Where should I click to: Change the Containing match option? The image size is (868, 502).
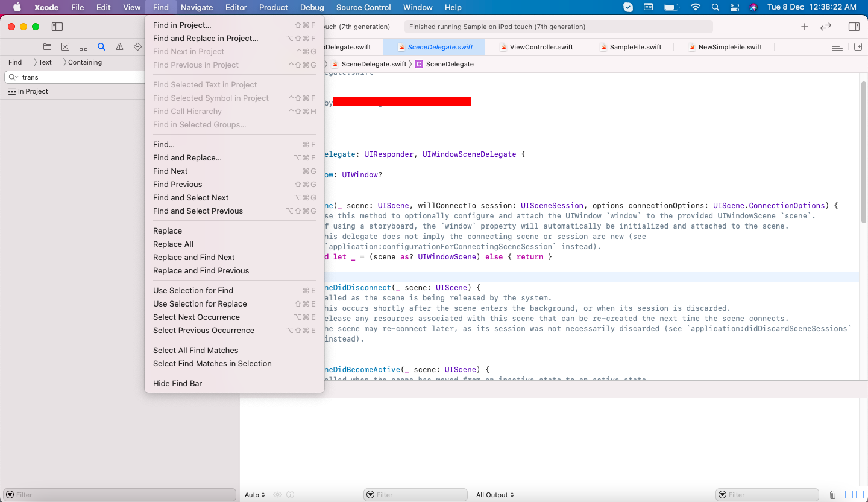click(x=85, y=62)
